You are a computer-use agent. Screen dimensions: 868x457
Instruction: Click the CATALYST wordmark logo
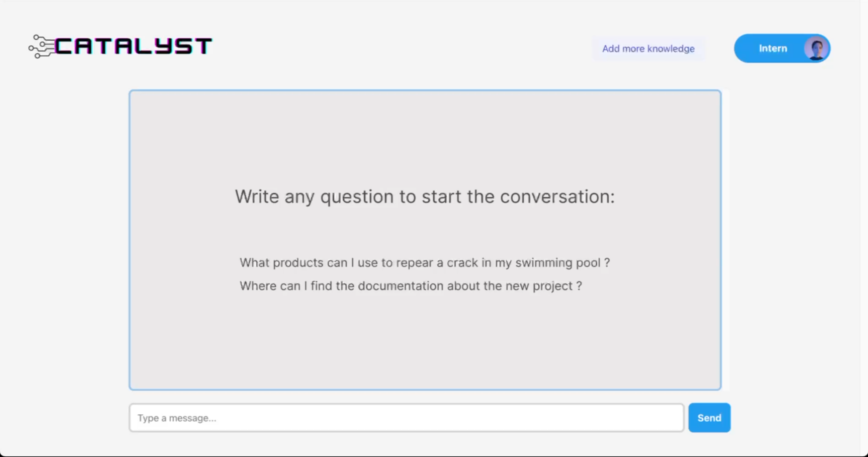(x=133, y=46)
